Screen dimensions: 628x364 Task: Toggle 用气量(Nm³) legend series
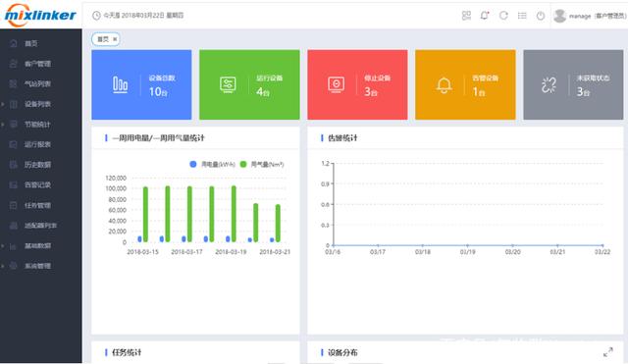[x=262, y=164]
